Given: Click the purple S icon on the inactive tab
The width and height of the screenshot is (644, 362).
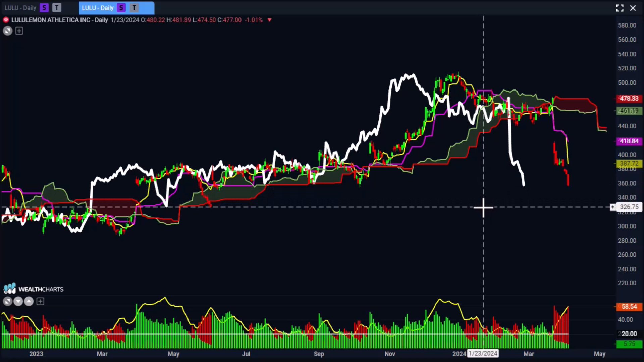Looking at the screenshot, I should 44,8.
